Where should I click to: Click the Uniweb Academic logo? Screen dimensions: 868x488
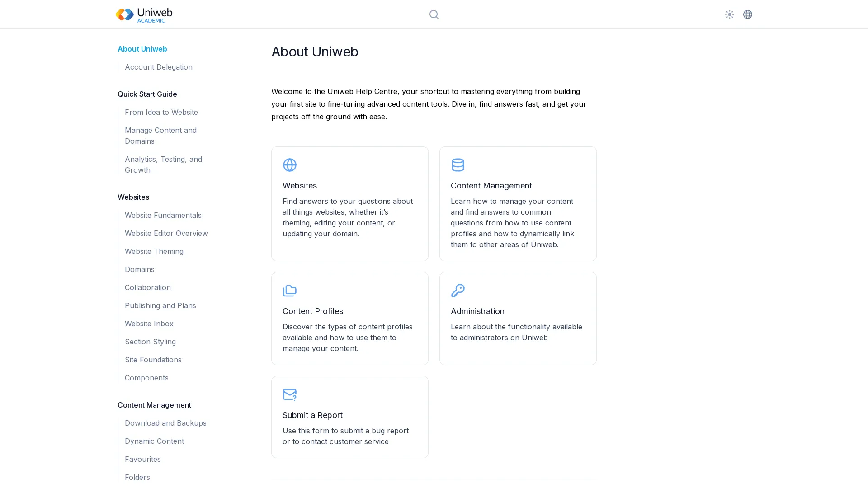[144, 14]
